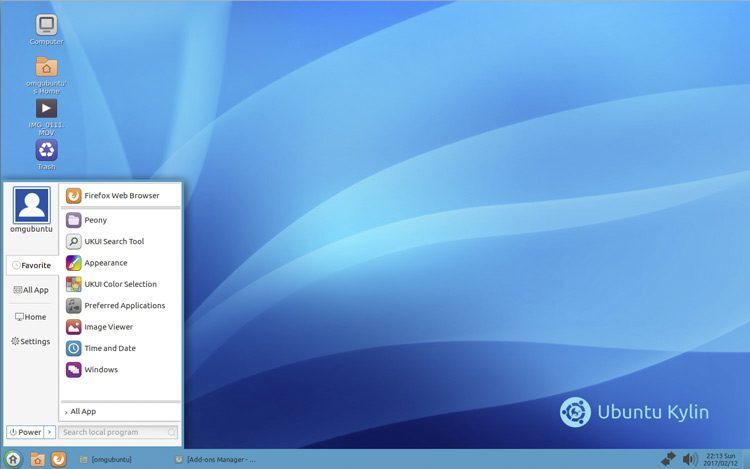
Task: Open Home from the menu sidebar
Action: coord(31,316)
